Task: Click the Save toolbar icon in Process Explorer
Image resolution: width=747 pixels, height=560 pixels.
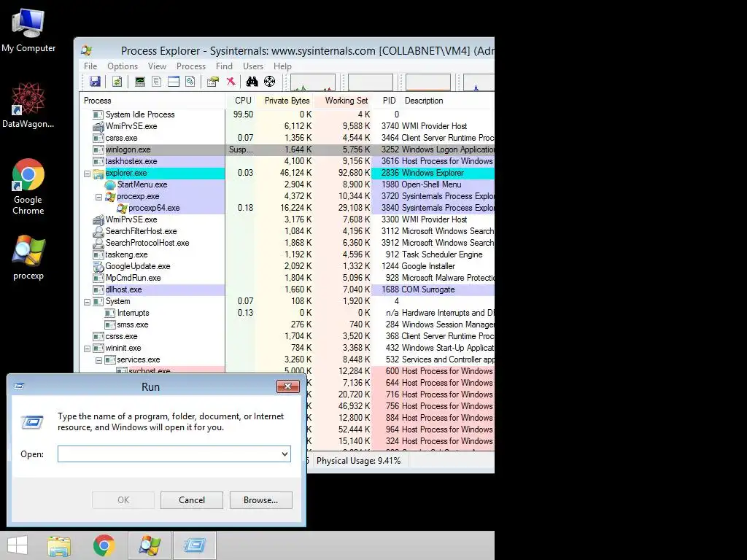Action: click(x=95, y=82)
